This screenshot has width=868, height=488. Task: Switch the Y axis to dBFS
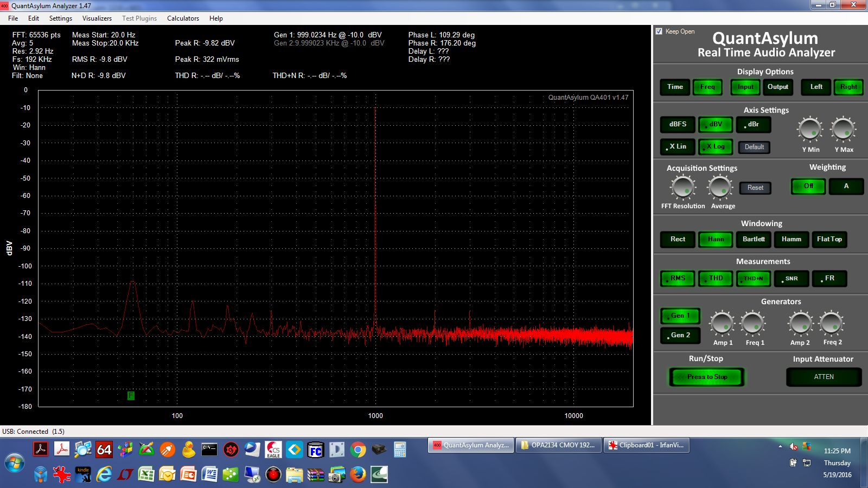(x=678, y=124)
